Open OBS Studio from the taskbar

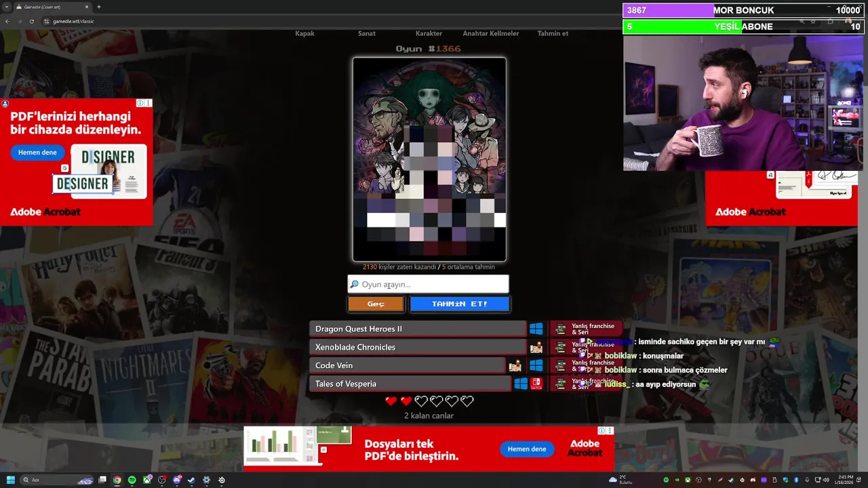[161, 480]
